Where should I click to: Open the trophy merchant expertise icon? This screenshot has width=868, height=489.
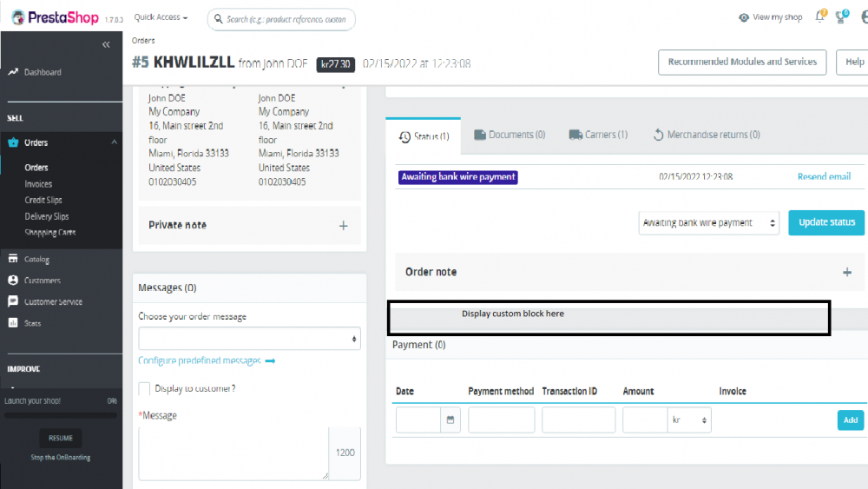click(841, 17)
